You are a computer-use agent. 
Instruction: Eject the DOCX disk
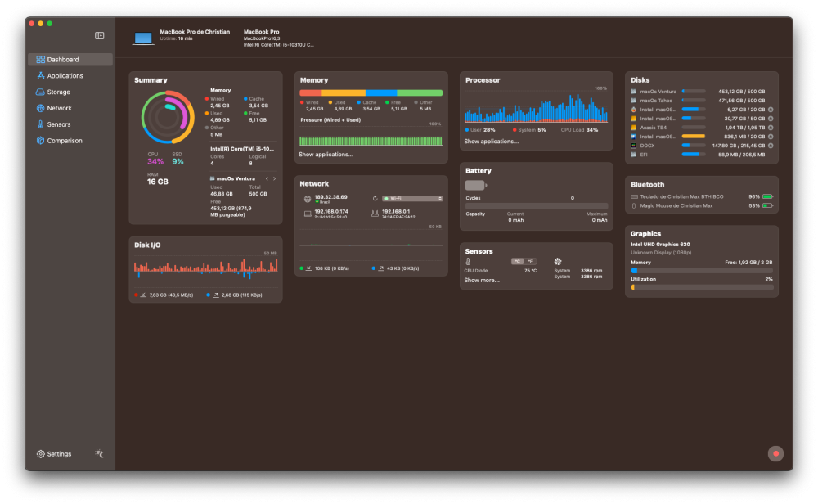point(771,146)
